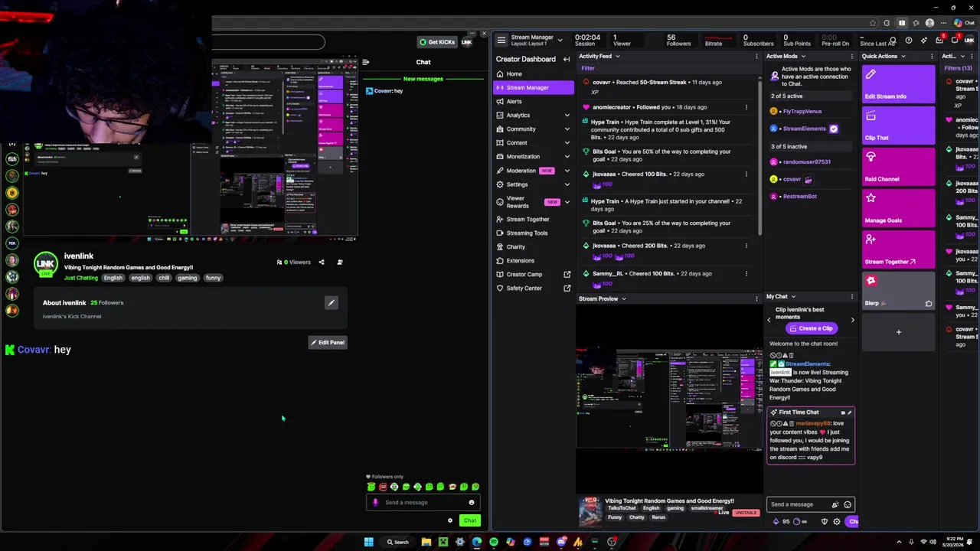
Task: Open the Twitch whispers icon
Action: [x=955, y=41]
